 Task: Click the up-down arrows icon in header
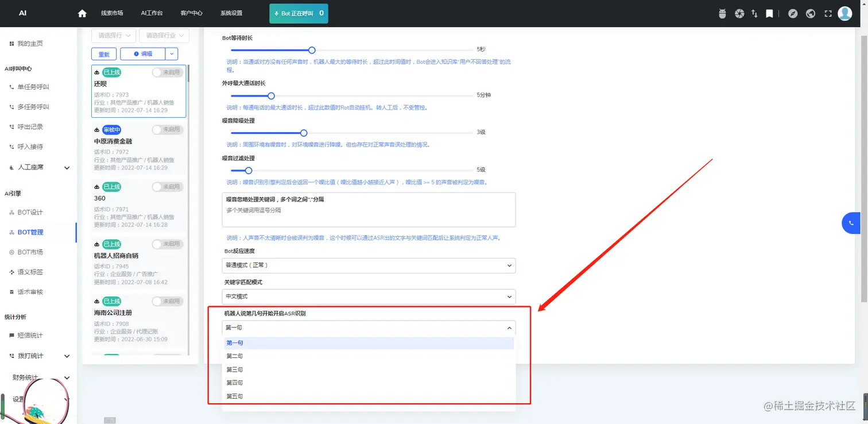coord(754,13)
